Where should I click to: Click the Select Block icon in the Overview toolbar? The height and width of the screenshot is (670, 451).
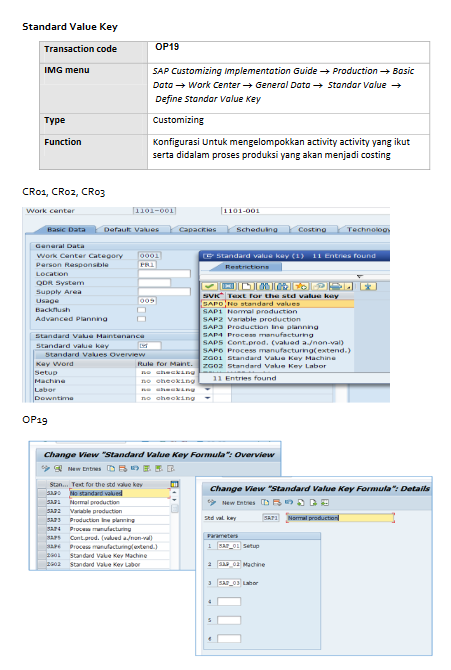point(159,468)
